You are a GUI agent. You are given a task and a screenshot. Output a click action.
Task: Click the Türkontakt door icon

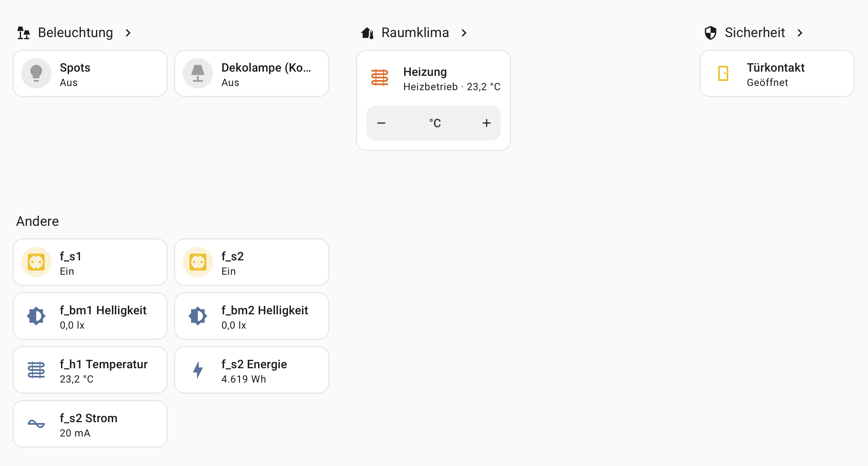pos(723,73)
